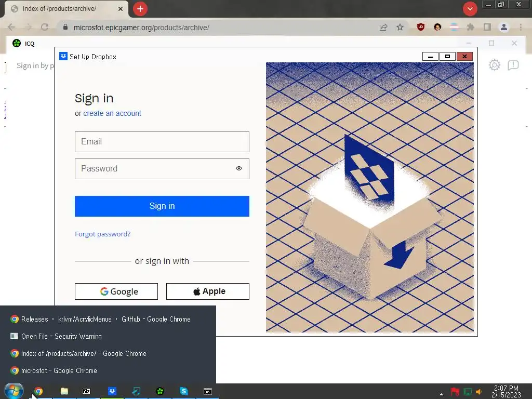Viewport: 532px width, 399px height.
Task: Show hidden tray icons arrow
Action: pos(441,394)
